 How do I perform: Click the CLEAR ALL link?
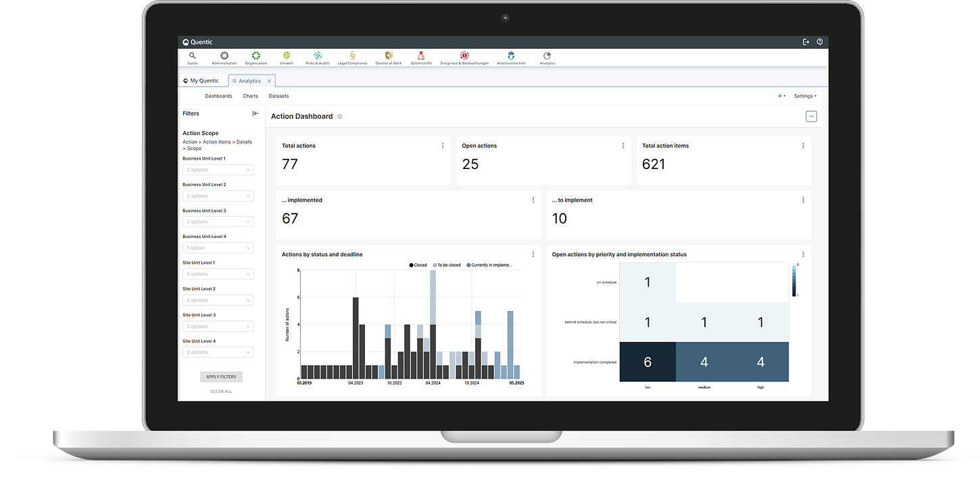221,391
